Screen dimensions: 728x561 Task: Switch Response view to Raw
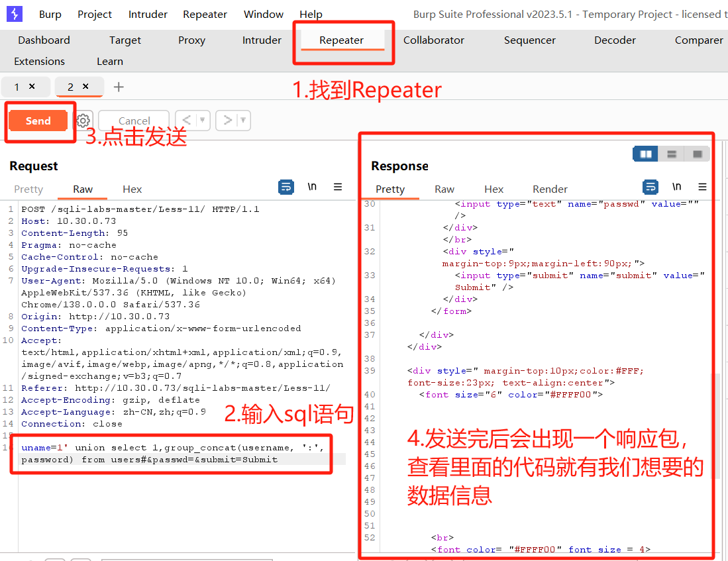pyautogui.click(x=444, y=189)
